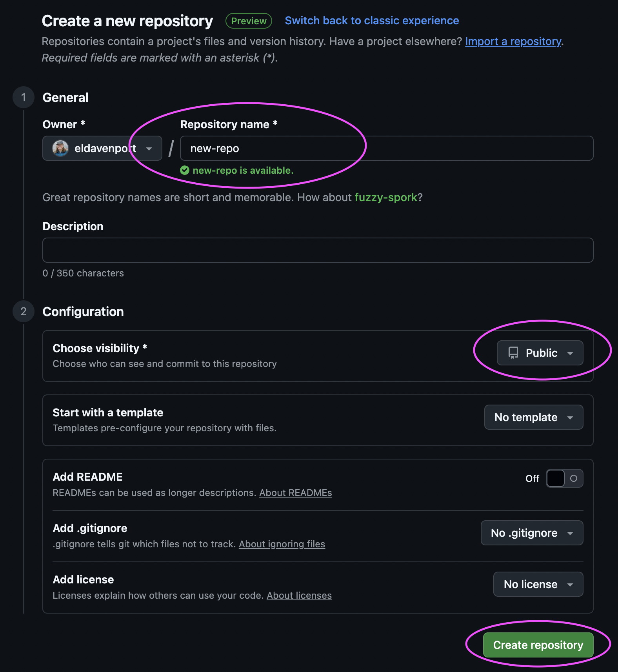This screenshot has height=672, width=618.
Task: Open the About ignoring files link
Action: pyautogui.click(x=282, y=544)
